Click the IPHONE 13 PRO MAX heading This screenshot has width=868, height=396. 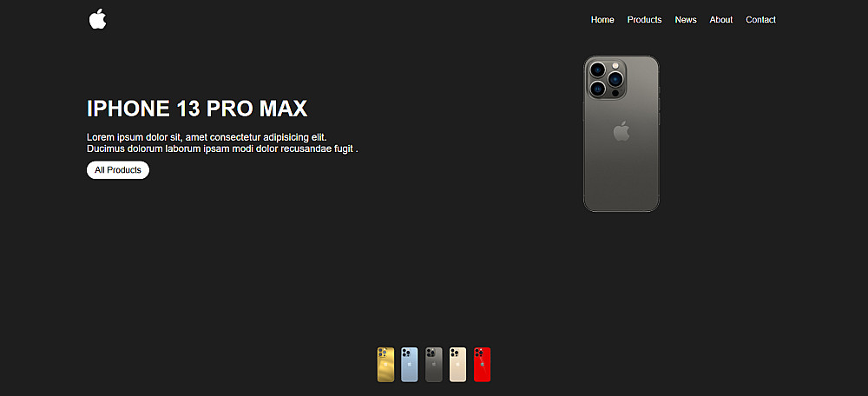pyautogui.click(x=197, y=109)
